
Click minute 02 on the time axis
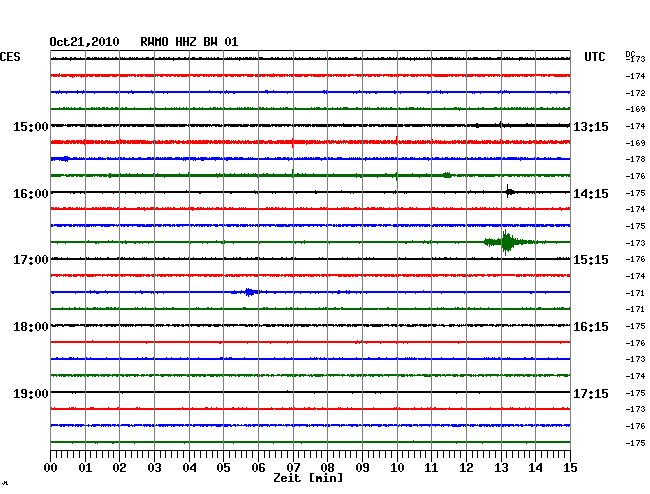(119, 468)
